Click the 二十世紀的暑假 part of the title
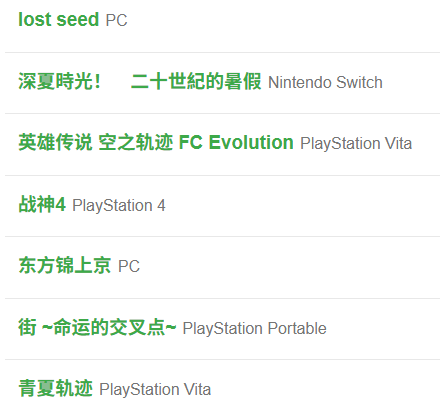This screenshot has height=409, width=440. [x=196, y=81]
